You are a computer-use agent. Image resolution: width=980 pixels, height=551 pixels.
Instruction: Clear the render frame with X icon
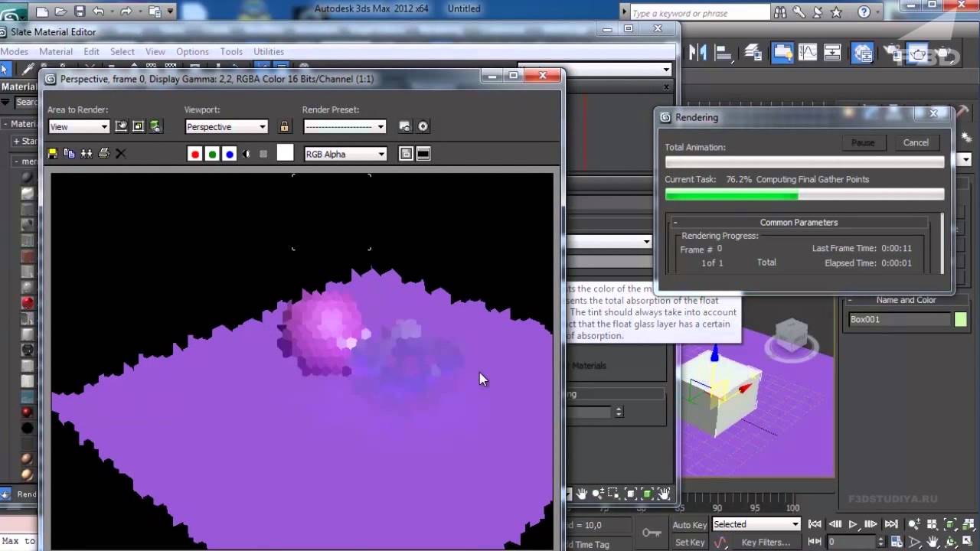click(x=120, y=154)
